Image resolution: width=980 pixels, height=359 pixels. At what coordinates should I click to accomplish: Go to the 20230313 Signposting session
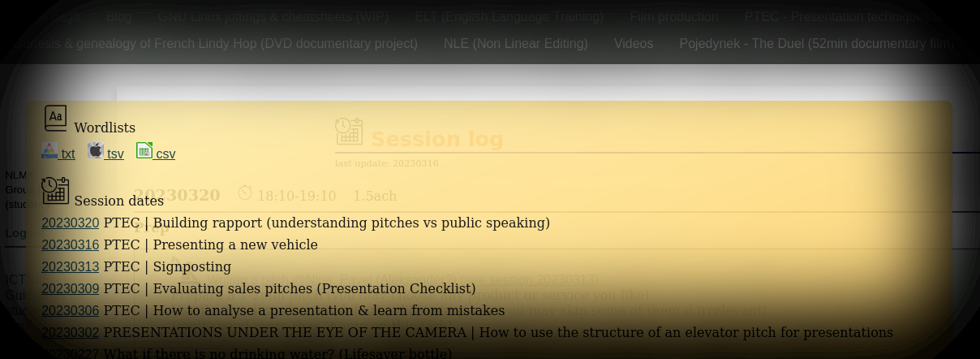pyautogui.click(x=71, y=267)
